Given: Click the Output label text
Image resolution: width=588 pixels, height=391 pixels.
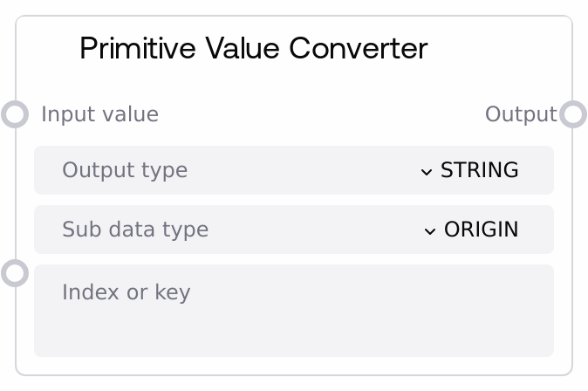Looking at the screenshot, I should tap(520, 114).
